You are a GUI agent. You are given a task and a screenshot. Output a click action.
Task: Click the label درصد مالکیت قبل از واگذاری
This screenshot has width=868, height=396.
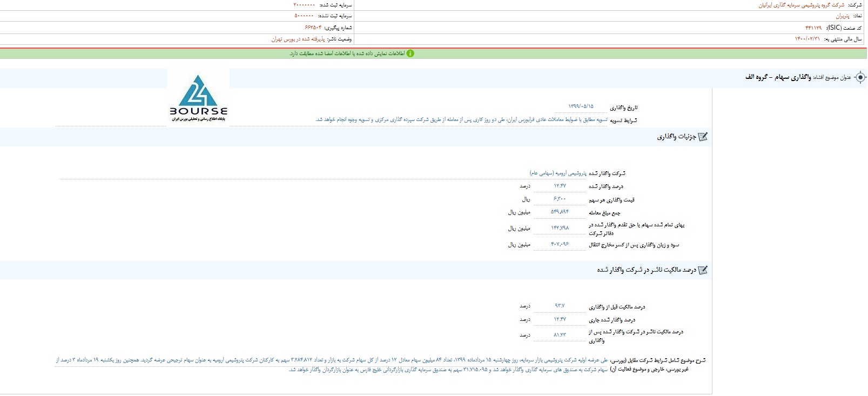point(617,307)
